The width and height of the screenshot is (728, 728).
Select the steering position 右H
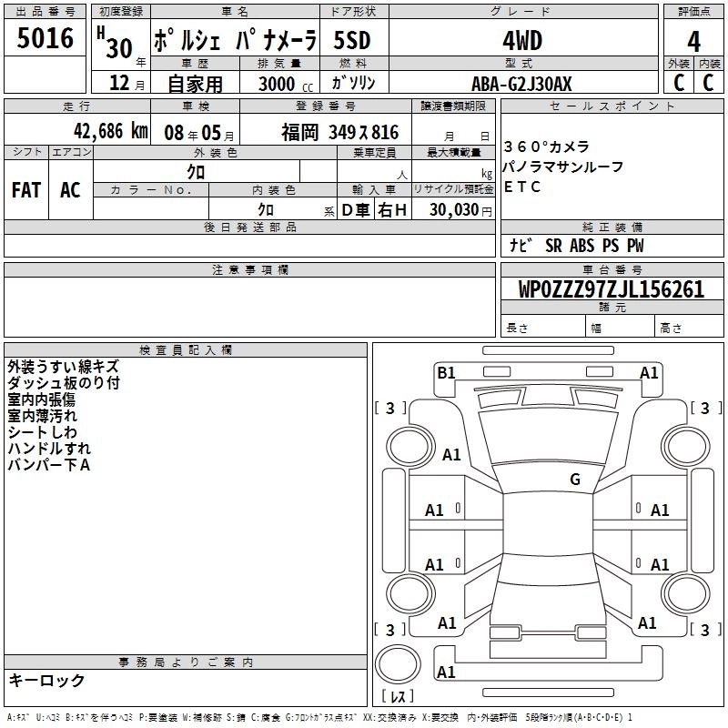pyautogui.click(x=392, y=210)
